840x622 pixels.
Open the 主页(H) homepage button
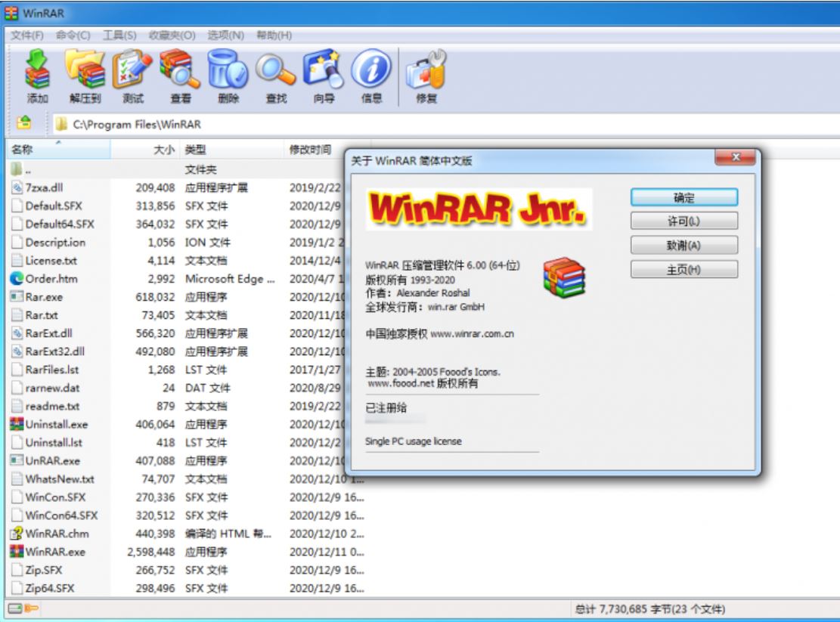coord(684,269)
